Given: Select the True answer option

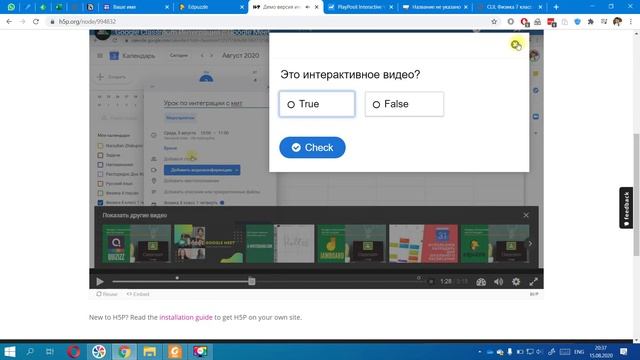Looking at the screenshot, I should tap(317, 104).
